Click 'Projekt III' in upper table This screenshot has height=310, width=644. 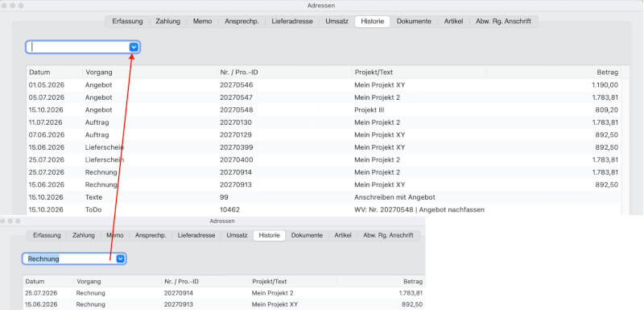(369, 110)
